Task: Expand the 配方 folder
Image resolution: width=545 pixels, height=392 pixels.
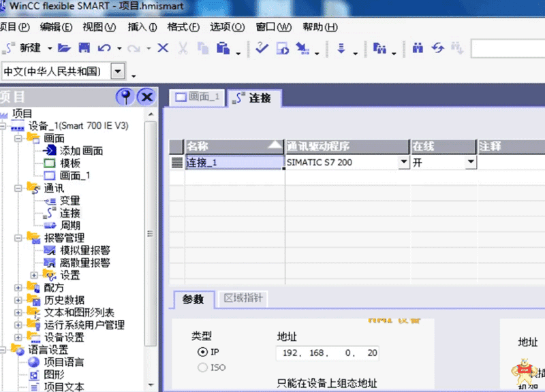Action: coord(18,287)
